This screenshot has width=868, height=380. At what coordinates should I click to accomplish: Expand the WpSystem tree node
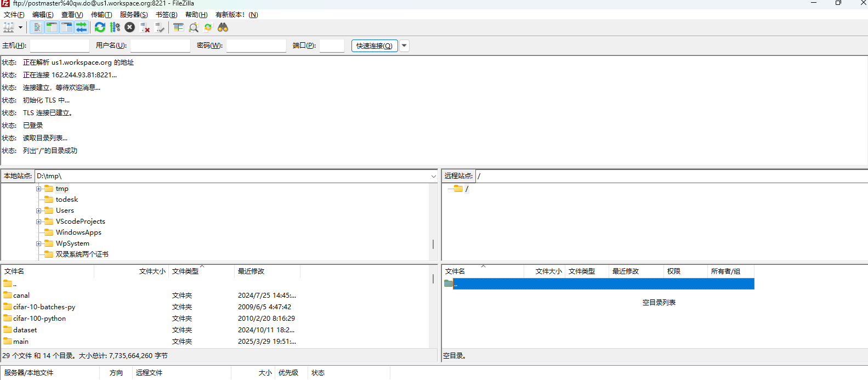(39, 243)
